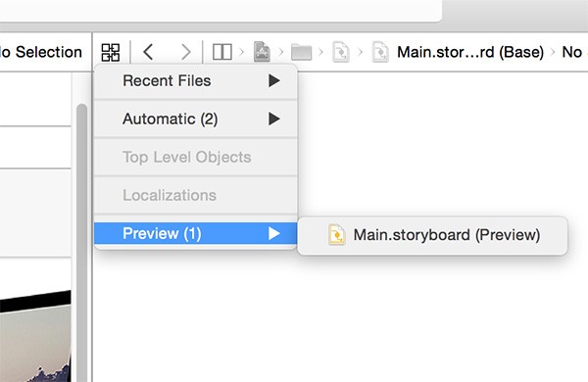Screen dimensions: 588x382
Task: Open Main.stor…rd (Base) in the jump bar
Action: tap(470, 52)
